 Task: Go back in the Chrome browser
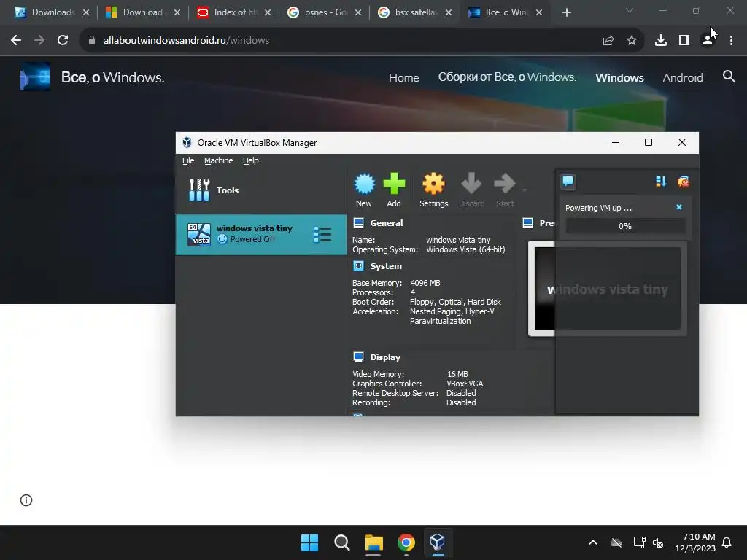(16, 41)
